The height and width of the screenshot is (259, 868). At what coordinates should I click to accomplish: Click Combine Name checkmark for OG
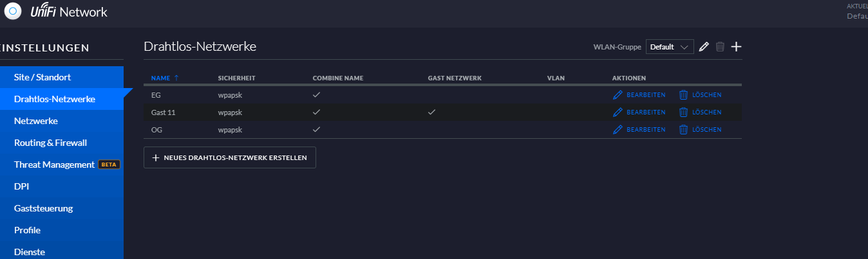[316, 129]
